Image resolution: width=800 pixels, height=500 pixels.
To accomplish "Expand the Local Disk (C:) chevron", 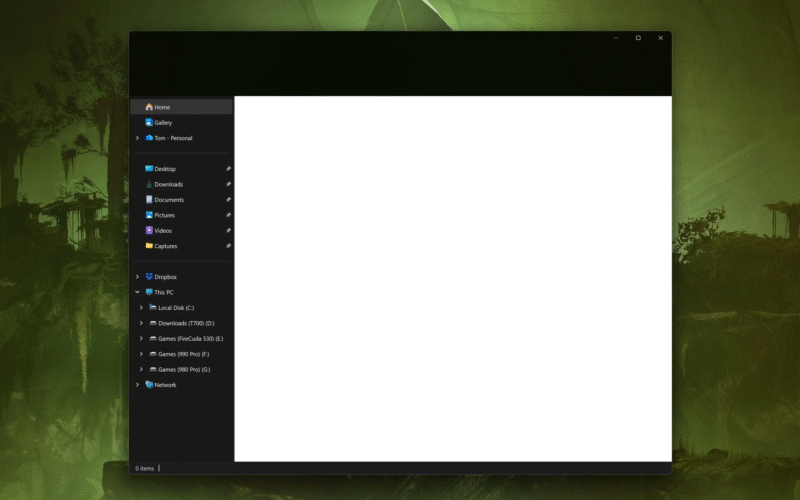I will pos(141,308).
